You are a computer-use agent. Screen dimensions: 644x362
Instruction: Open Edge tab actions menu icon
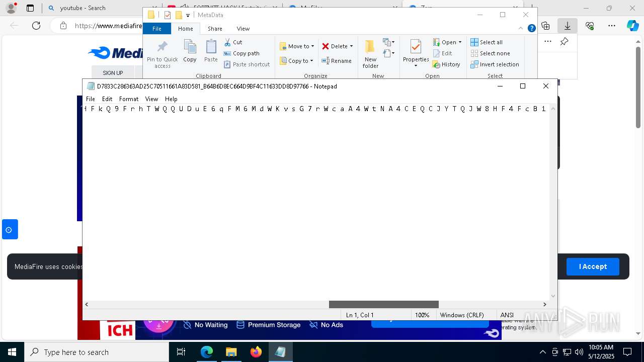pos(30,8)
